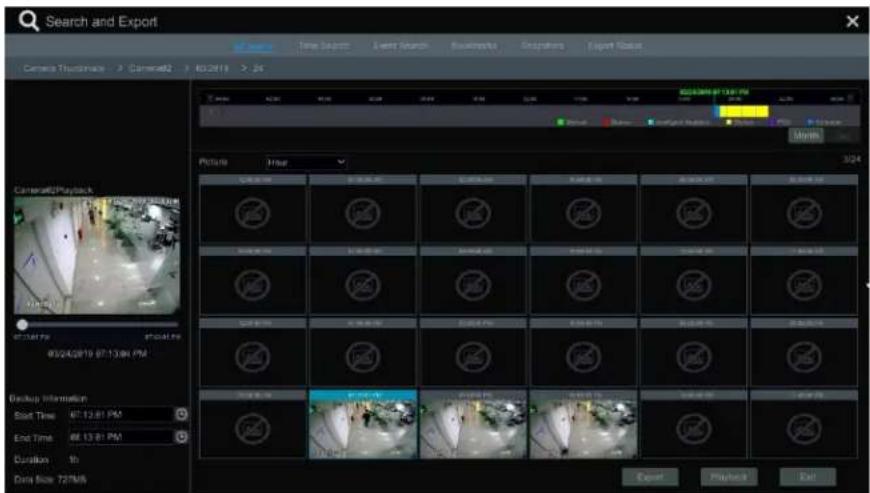Click the day 24 breadcrumb
This screenshot has width=870, height=493.
(258, 68)
